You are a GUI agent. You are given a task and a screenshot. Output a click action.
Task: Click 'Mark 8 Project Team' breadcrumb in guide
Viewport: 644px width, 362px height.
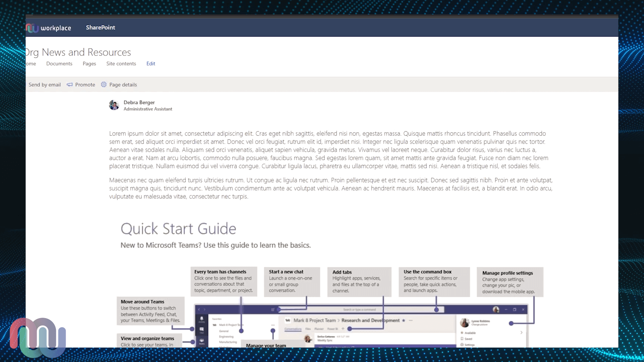314,320
